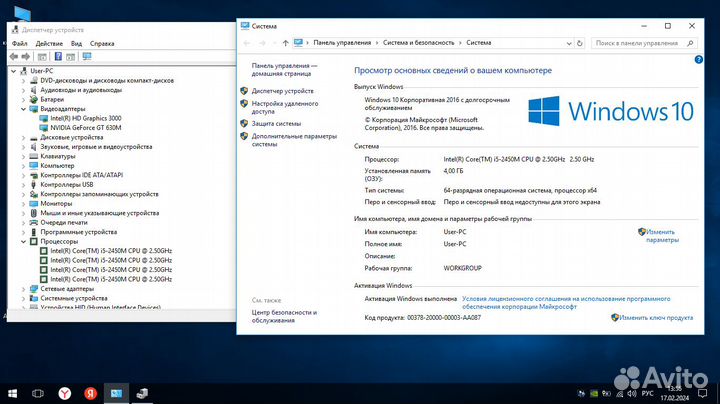Expand the Контроллеры IDE ATA/ATAPI category

coord(23,175)
